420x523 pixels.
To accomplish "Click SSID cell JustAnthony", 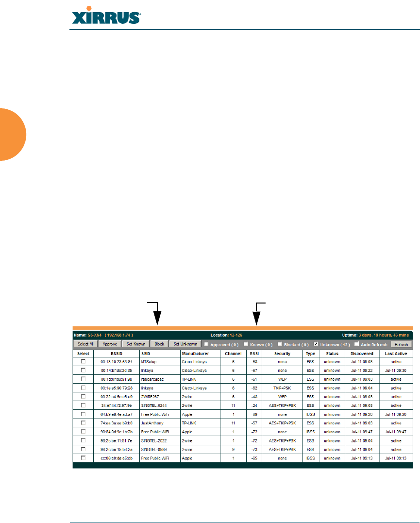I will click(152, 423).
